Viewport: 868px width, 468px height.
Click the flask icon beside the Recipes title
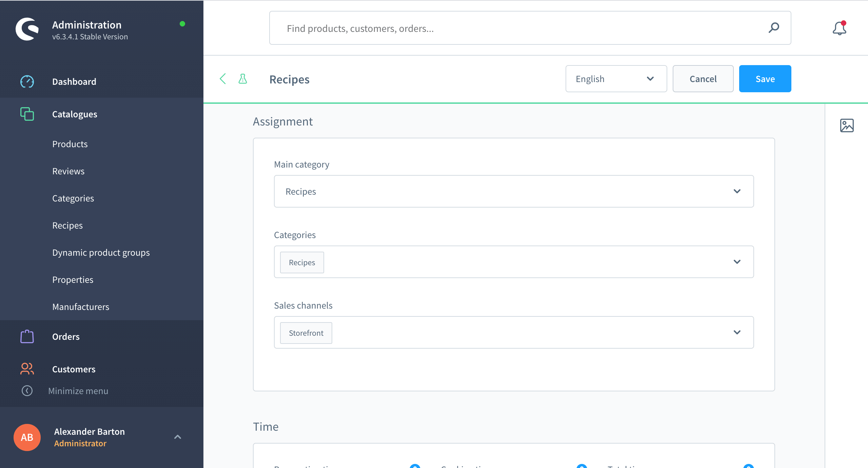coord(243,79)
